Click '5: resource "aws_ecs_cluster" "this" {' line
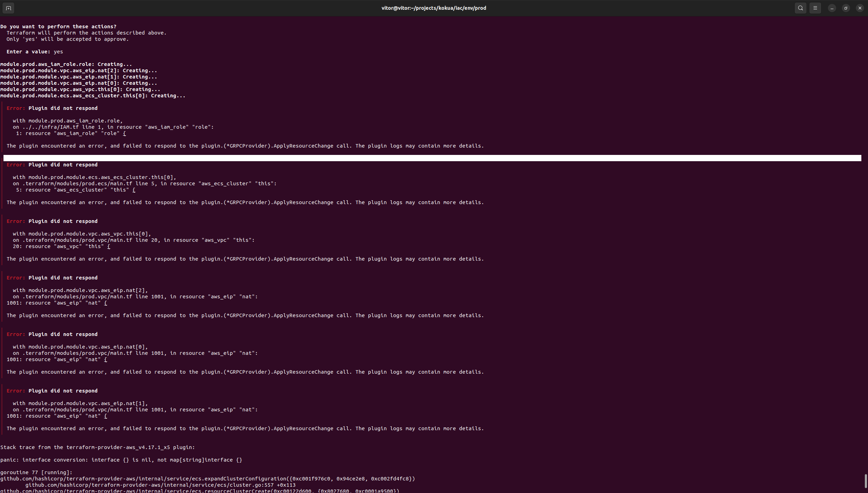This screenshot has height=493, width=868. click(x=75, y=190)
